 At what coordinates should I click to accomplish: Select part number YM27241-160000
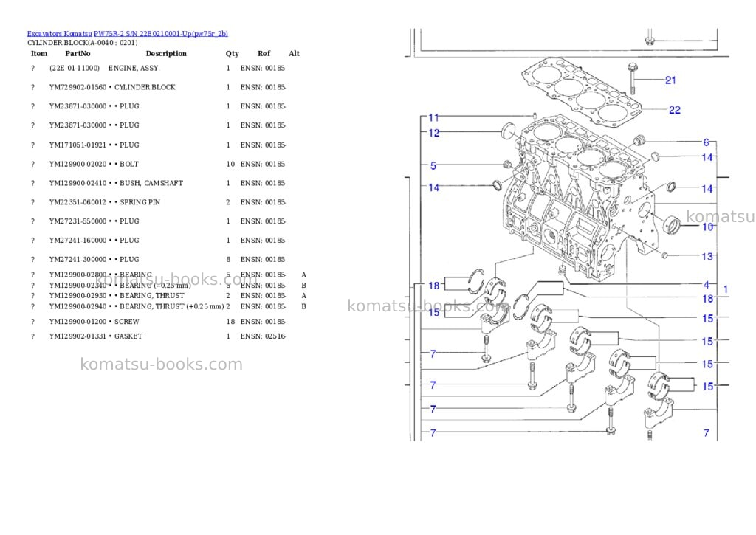coord(78,241)
